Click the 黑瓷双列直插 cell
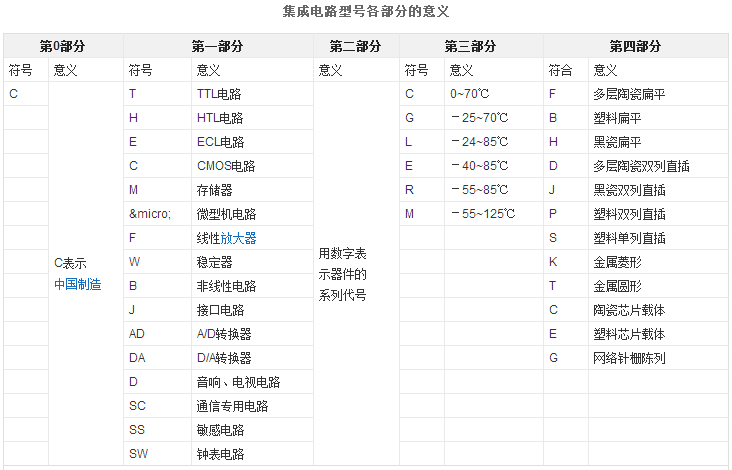 [x=658, y=190]
